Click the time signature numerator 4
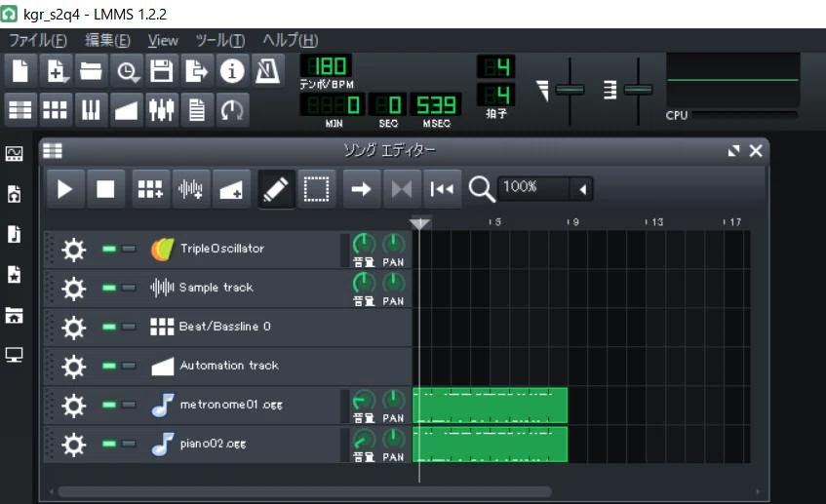Screen dimensions: 826x504 click(496, 67)
